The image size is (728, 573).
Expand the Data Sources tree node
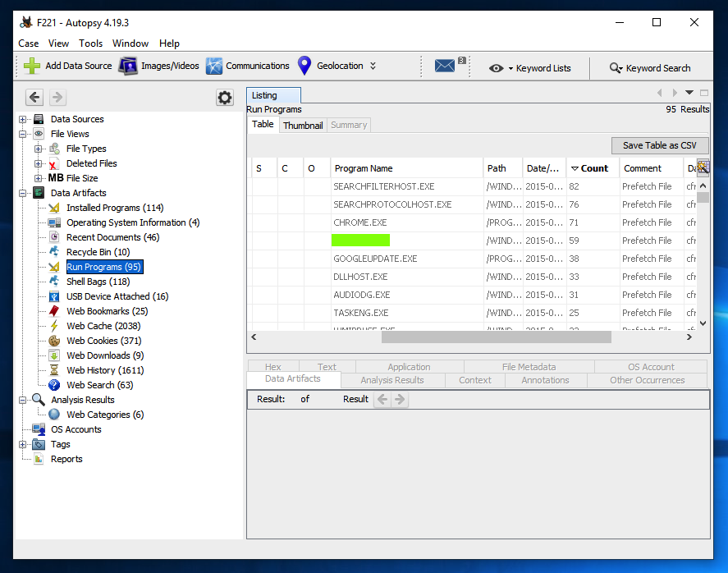coord(22,119)
